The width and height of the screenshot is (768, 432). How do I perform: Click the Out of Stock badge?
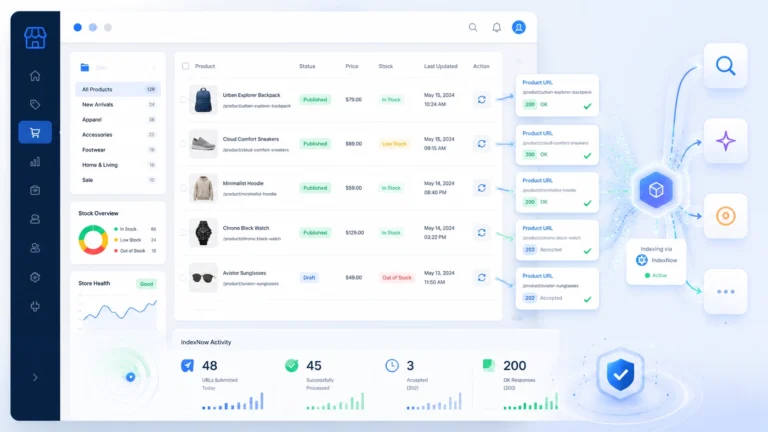(x=397, y=278)
